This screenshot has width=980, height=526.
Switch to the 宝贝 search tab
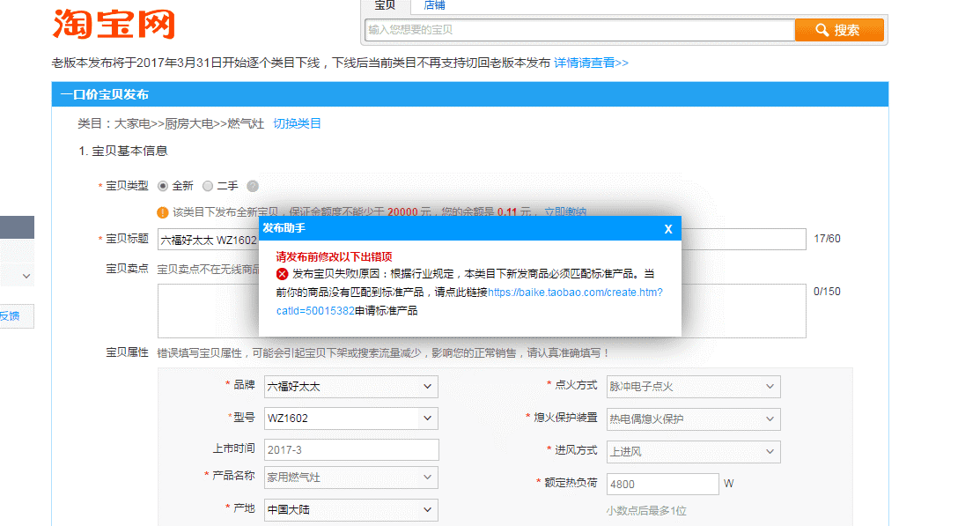385,5
